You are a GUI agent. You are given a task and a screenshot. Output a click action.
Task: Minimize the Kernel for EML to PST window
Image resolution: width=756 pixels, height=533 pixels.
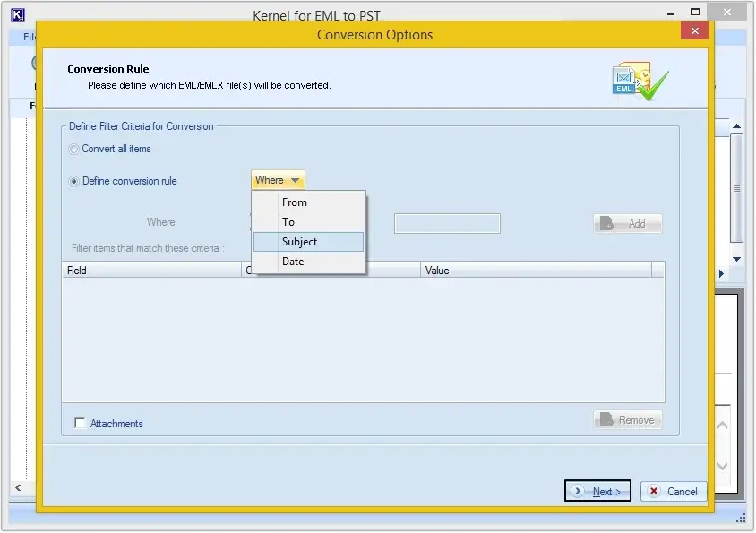pyautogui.click(x=671, y=14)
